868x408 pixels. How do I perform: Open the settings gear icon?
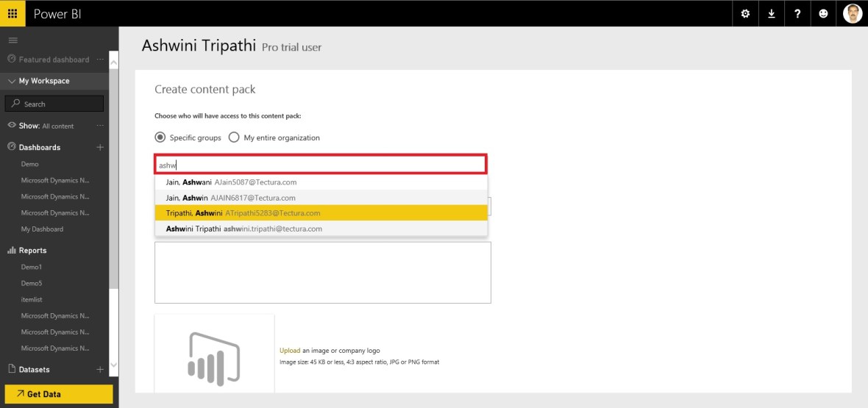[745, 13]
